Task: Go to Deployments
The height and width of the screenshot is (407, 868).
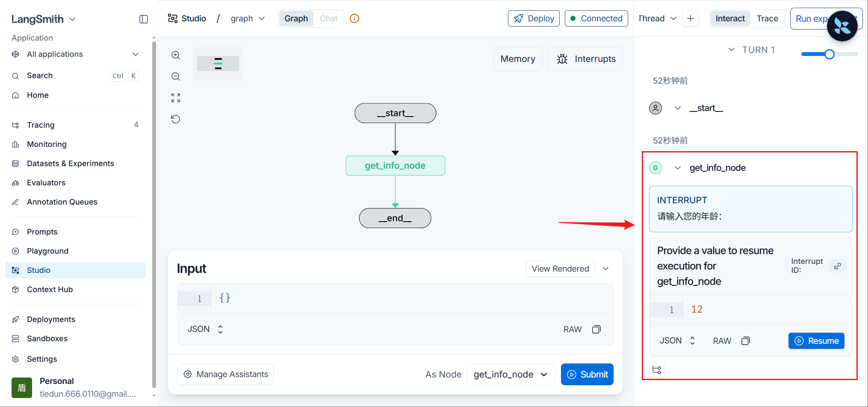Action: 75,319
